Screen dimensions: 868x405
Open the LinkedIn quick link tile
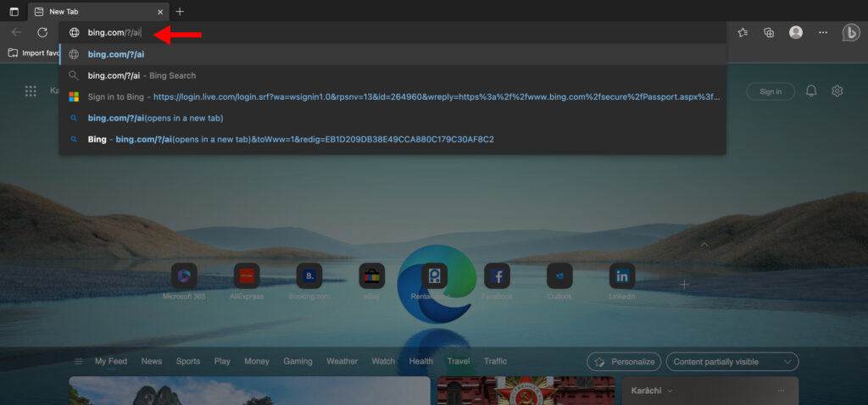click(622, 276)
